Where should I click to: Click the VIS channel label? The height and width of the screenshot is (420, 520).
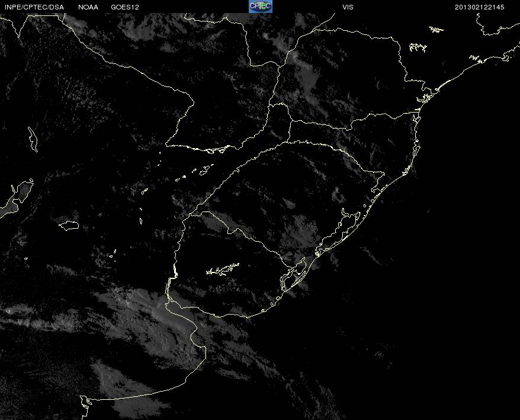[x=348, y=7]
